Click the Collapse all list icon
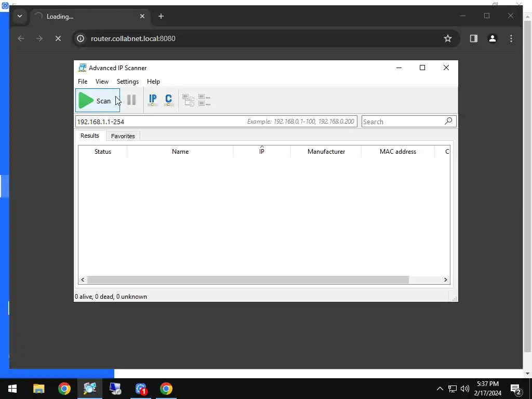 click(x=205, y=100)
